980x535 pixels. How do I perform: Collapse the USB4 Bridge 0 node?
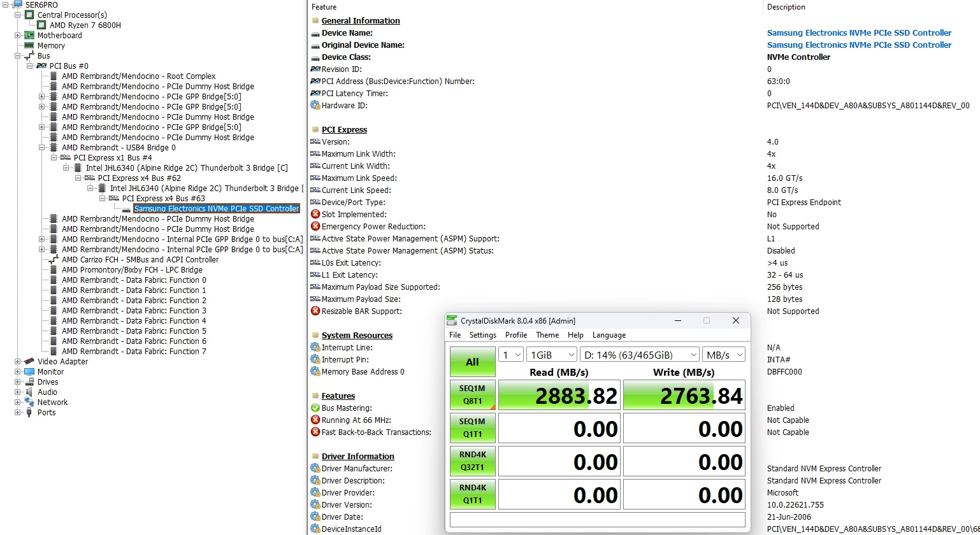click(x=42, y=147)
